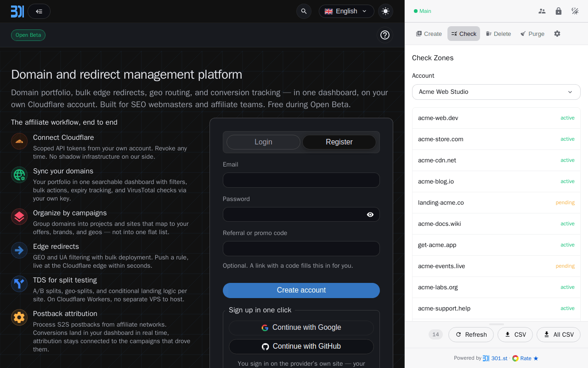Click the Refresh button

pyautogui.click(x=471, y=334)
